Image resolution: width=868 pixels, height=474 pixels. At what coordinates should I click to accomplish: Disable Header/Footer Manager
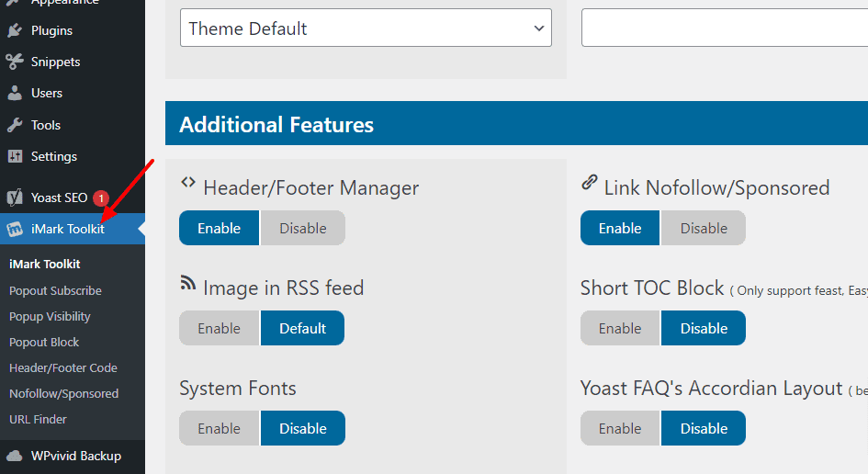click(303, 228)
